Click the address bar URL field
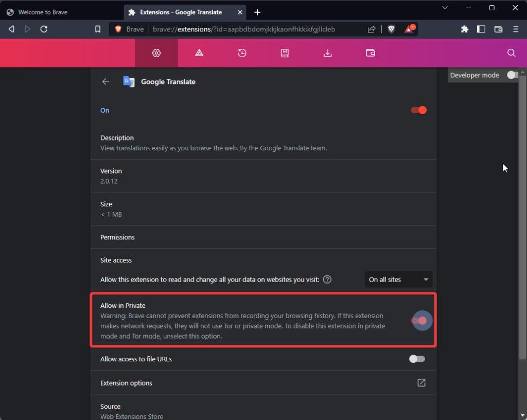Image resolution: width=527 pixels, height=420 pixels. [244, 29]
